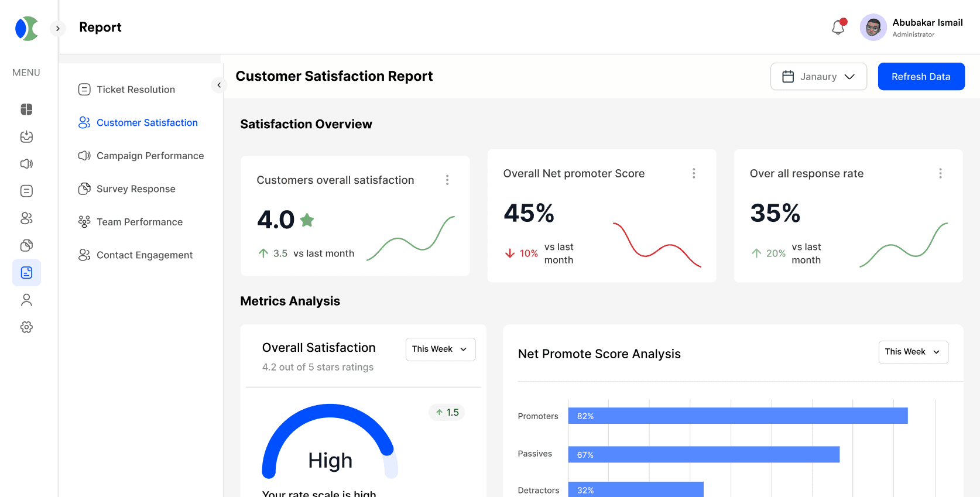Open the dashboard grid icon in the sidebar
This screenshot has height=497, width=980.
click(26, 109)
